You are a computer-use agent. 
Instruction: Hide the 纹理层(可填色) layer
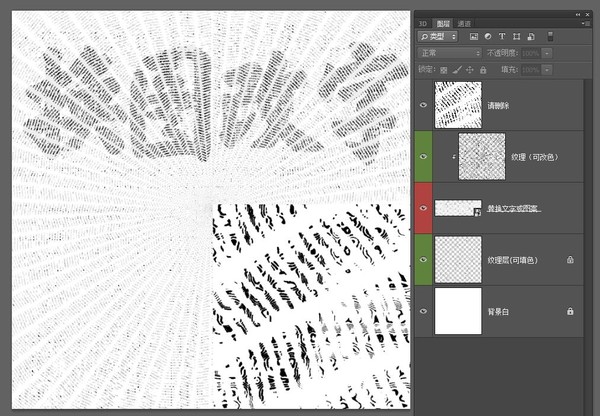point(423,260)
